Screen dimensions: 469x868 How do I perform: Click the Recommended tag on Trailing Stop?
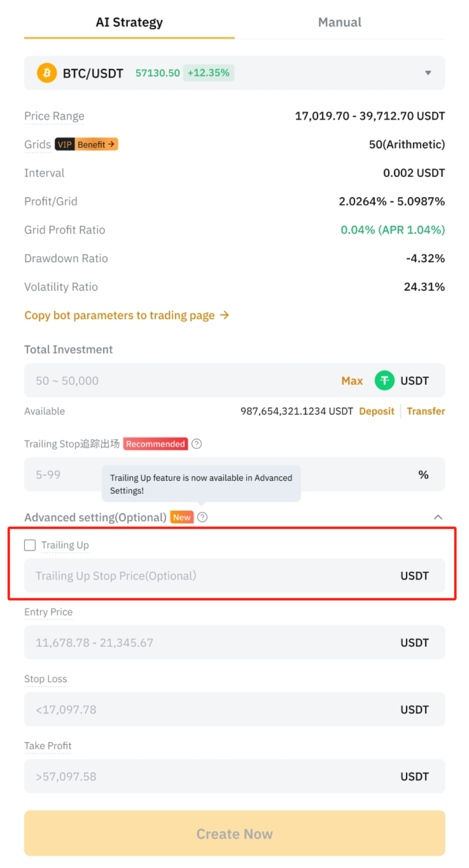click(155, 444)
